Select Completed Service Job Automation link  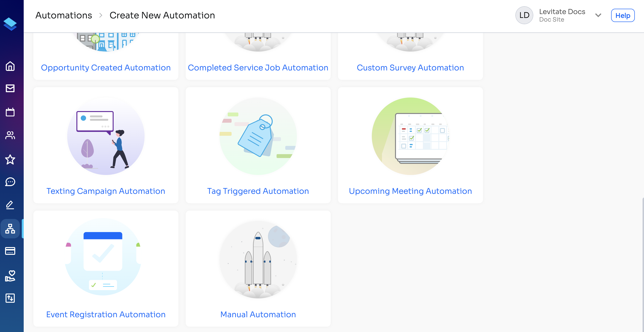click(258, 68)
